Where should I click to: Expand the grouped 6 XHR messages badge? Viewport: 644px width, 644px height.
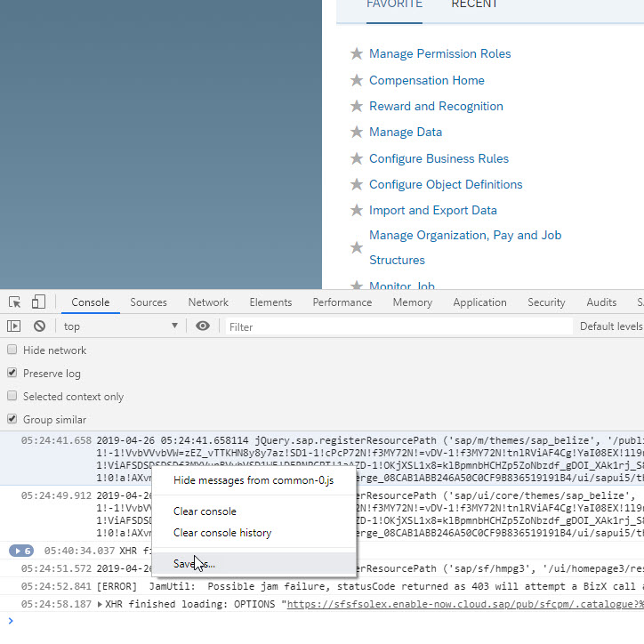pos(21,551)
